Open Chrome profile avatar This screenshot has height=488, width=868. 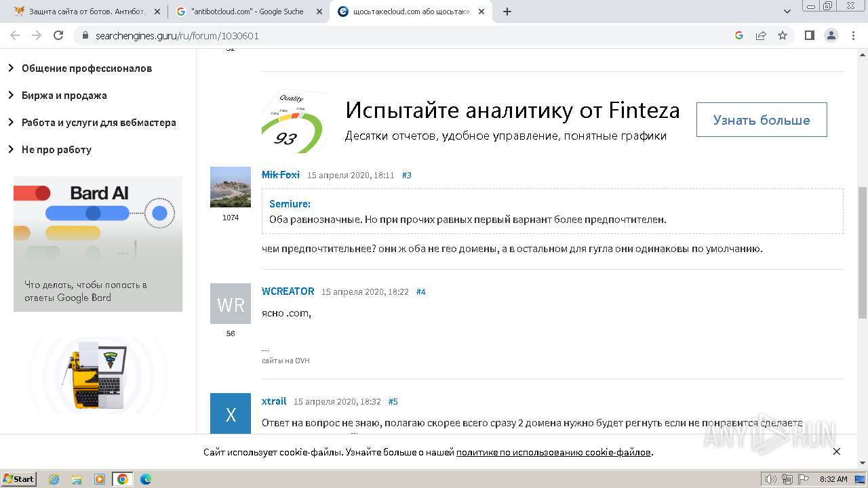pos(831,35)
